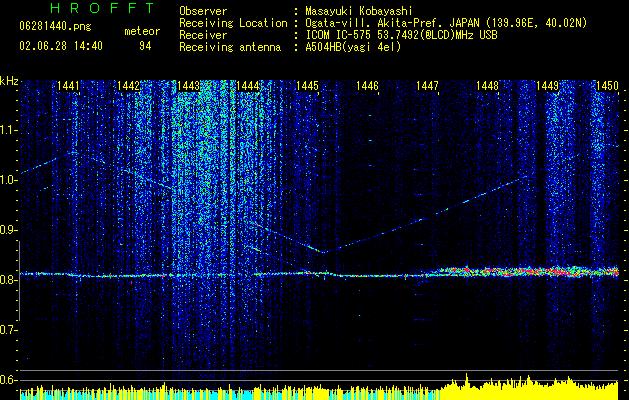Click the date stamp 02.06.28 14:40

(61, 46)
